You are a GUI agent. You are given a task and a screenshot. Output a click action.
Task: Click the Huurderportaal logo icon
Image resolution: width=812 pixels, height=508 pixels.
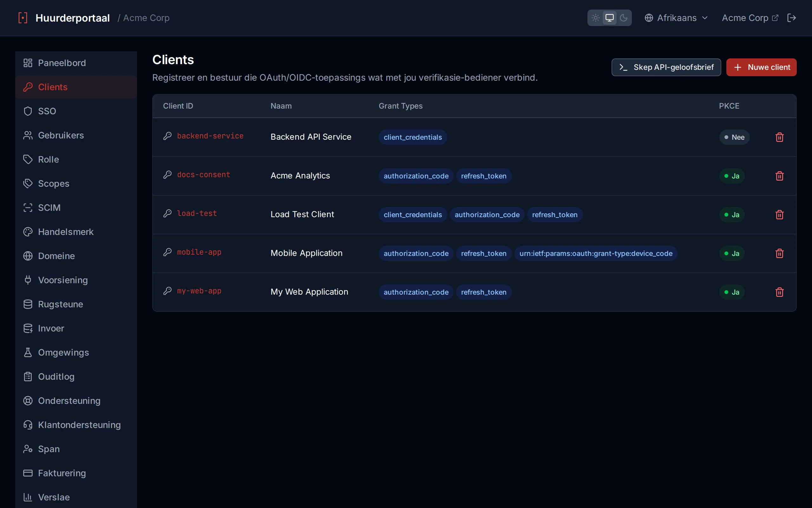click(23, 18)
